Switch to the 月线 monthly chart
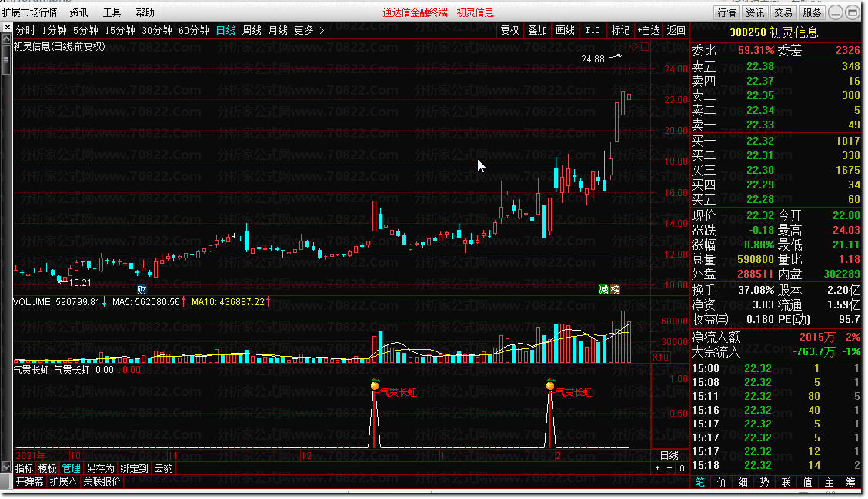 coord(278,31)
